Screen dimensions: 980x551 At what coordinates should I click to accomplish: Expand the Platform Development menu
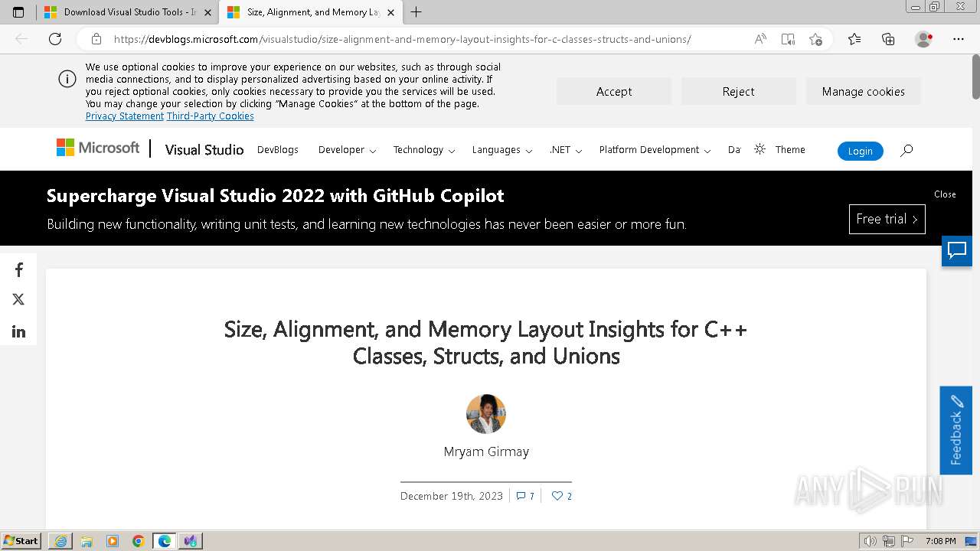point(655,150)
